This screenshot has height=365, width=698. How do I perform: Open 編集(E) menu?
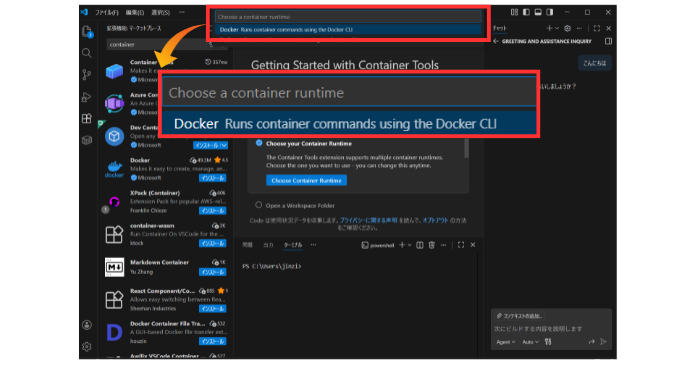click(x=134, y=12)
